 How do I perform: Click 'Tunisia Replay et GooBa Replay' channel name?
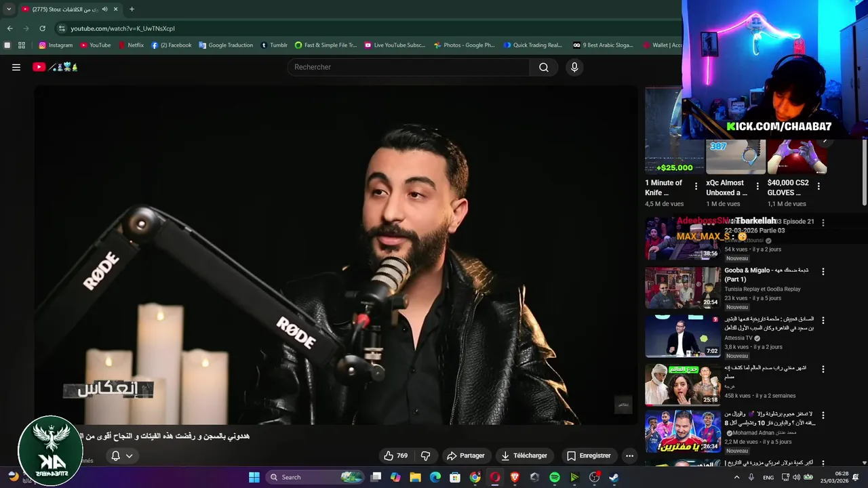[762, 289]
